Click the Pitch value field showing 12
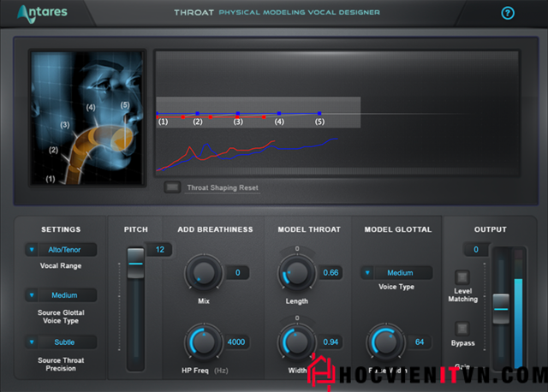 coord(159,249)
